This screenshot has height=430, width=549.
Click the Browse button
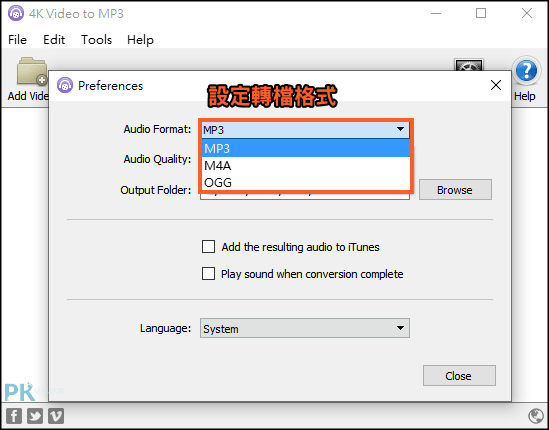click(455, 190)
